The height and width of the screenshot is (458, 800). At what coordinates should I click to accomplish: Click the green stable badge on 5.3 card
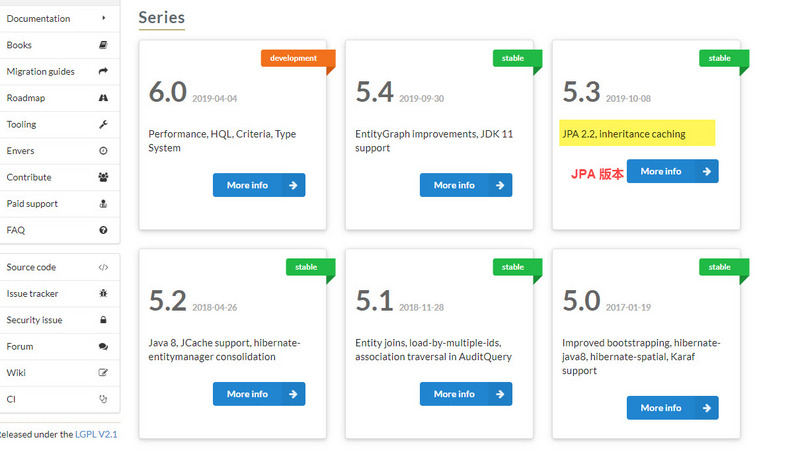(723, 58)
